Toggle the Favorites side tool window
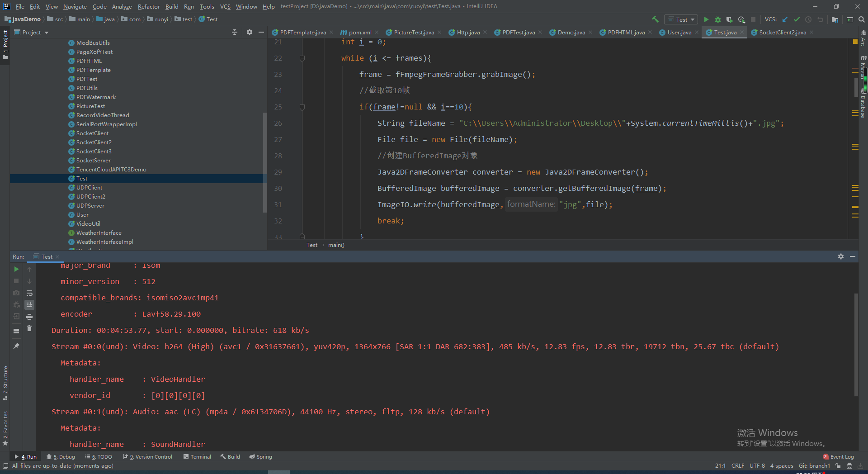Image resolution: width=868 pixels, height=474 pixels. click(5, 428)
